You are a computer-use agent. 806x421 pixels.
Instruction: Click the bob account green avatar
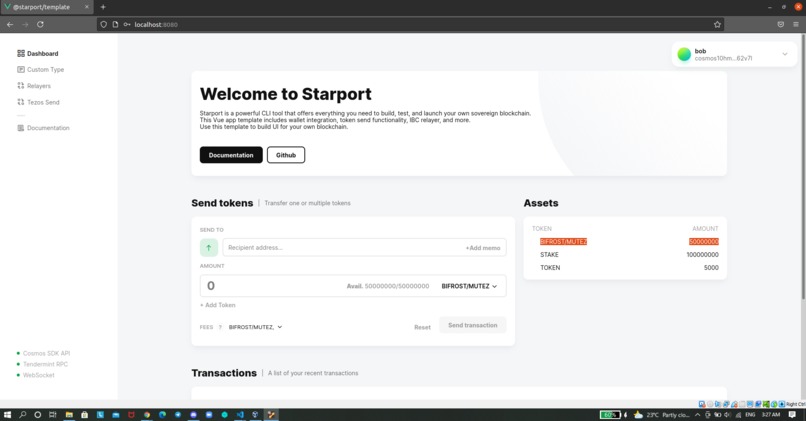tap(684, 54)
